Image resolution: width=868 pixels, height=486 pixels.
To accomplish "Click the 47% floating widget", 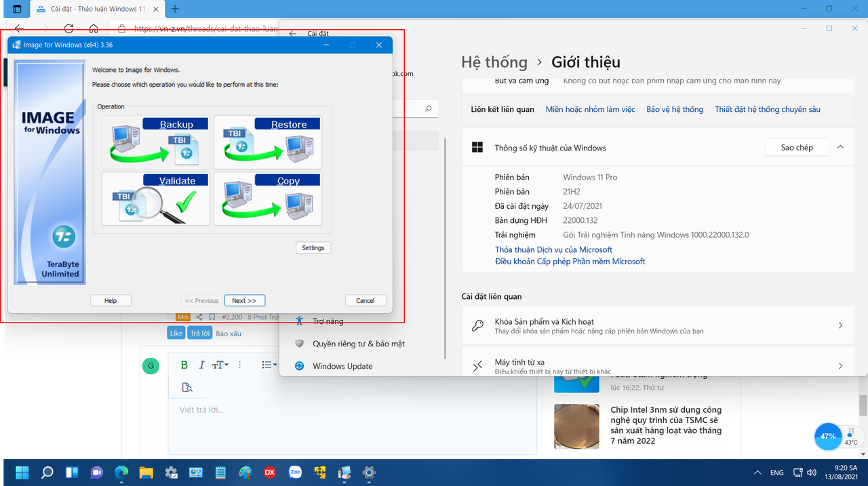I will tap(828, 437).
